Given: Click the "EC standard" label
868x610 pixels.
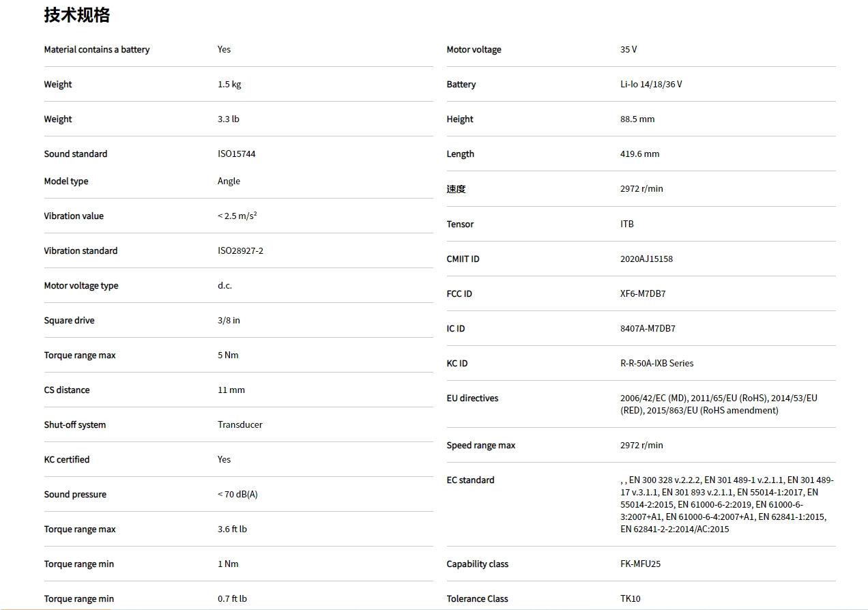Looking at the screenshot, I should [470, 480].
